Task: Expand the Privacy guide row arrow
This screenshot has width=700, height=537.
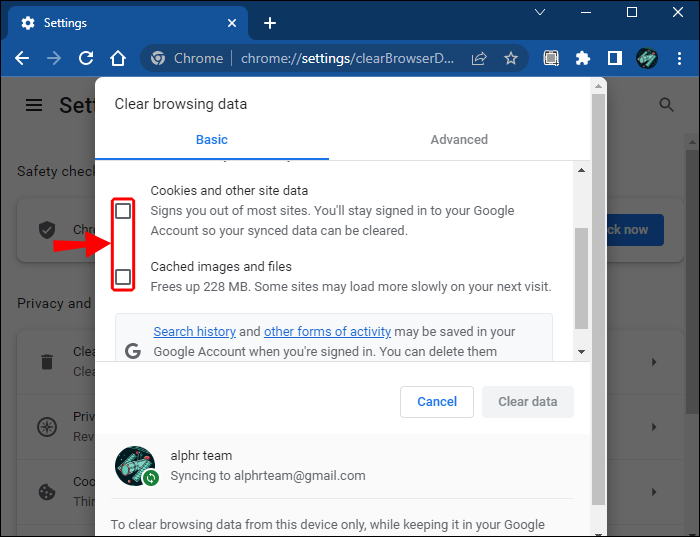Action: (654, 427)
